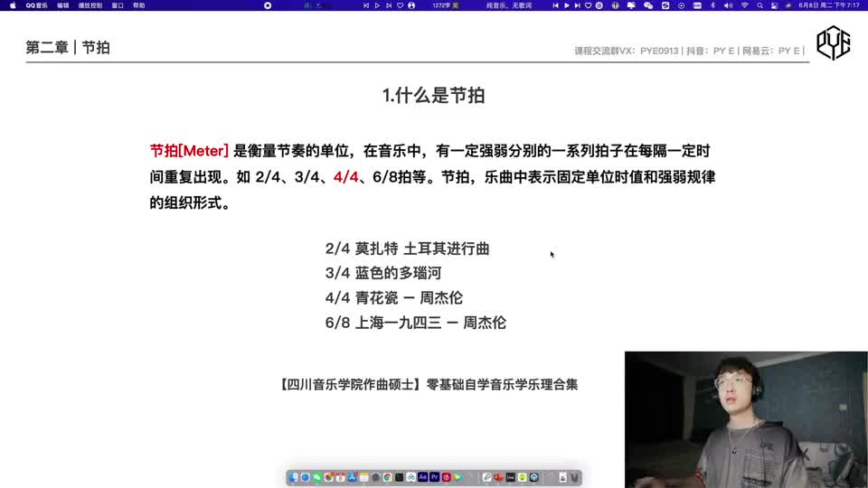Click the red 节拍[Meter] term
The height and width of the screenshot is (488, 868).
[189, 151]
